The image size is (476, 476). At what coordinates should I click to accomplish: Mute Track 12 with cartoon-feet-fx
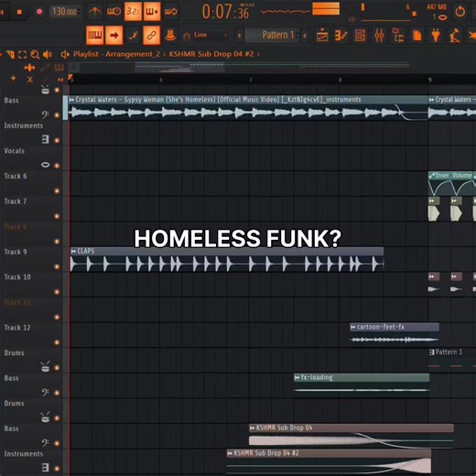(57, 342)
